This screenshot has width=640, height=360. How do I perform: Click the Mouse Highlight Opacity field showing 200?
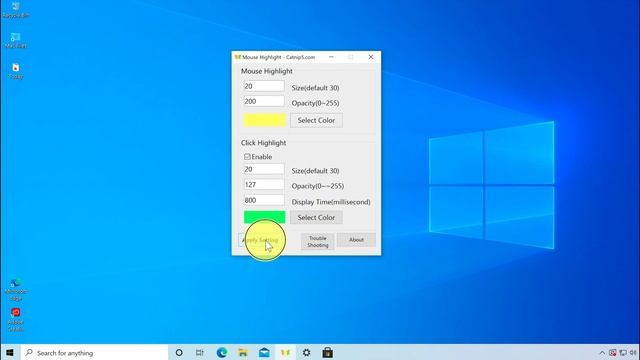coord(264,101)
